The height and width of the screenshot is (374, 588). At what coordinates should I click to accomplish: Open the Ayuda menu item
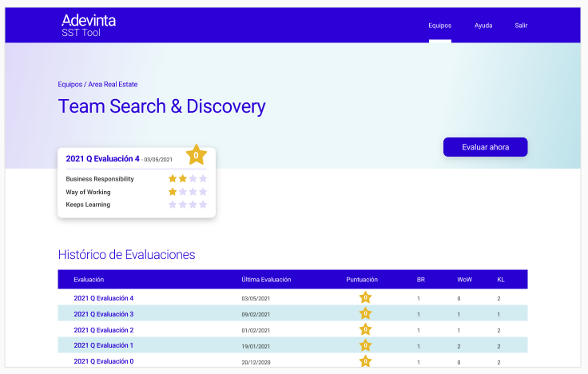pos(483,26)
